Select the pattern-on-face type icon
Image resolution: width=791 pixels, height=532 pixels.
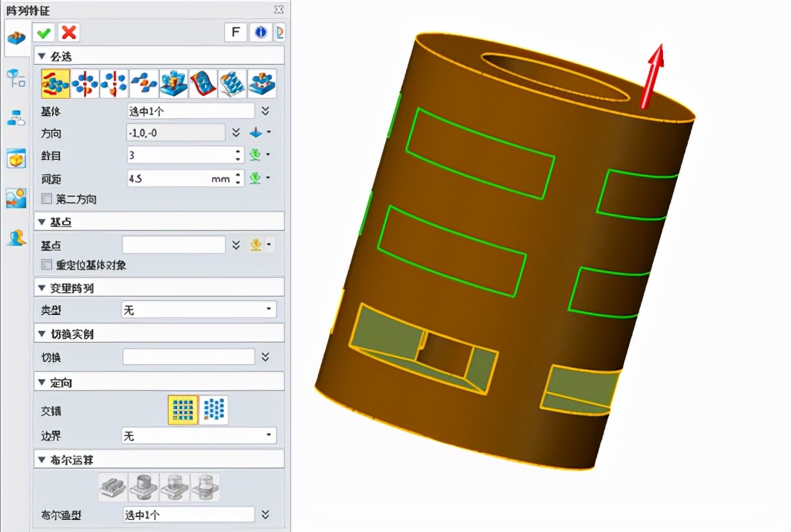[203, 84]
